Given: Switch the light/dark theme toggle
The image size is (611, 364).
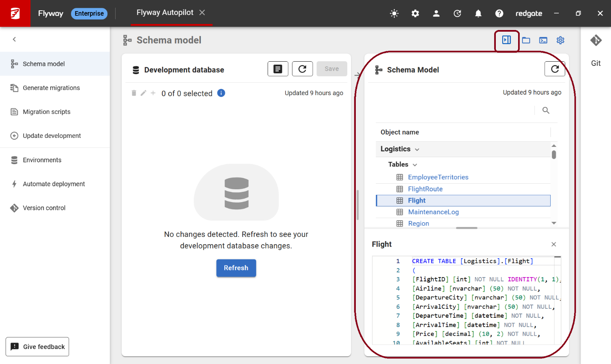Looking at the screenshot, I should [x=394, y=13].
